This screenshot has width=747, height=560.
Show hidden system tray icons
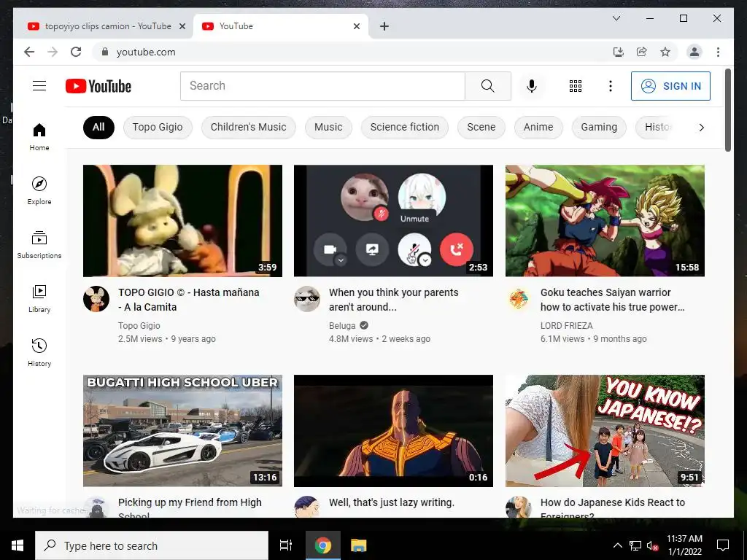click(x=617, y=545)
